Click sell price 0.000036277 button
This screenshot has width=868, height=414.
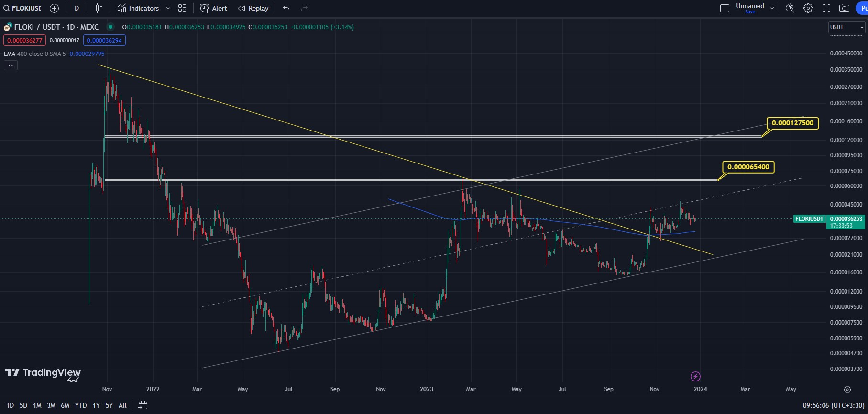[x=24, y=40]
